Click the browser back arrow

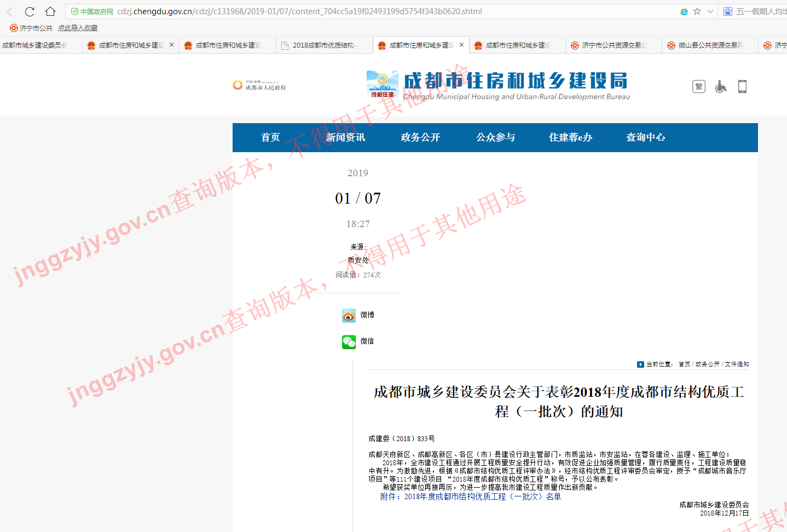[x=10, y=11]
